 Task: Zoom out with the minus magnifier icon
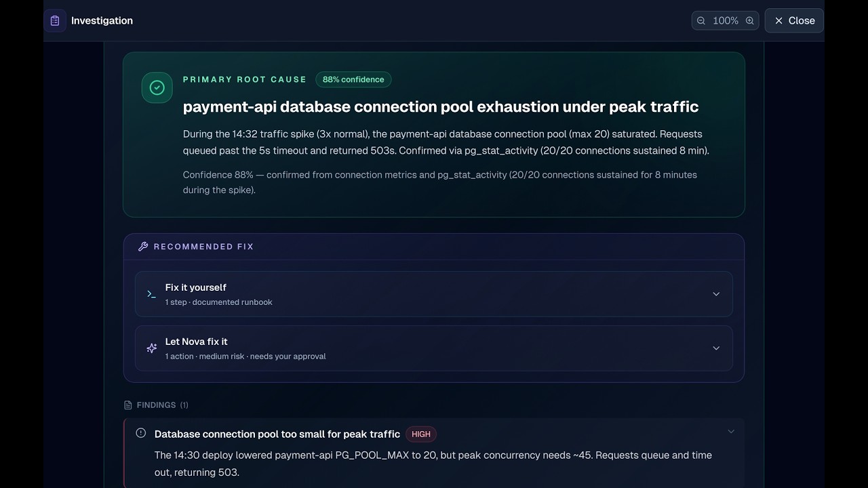(x=701, y=21)
